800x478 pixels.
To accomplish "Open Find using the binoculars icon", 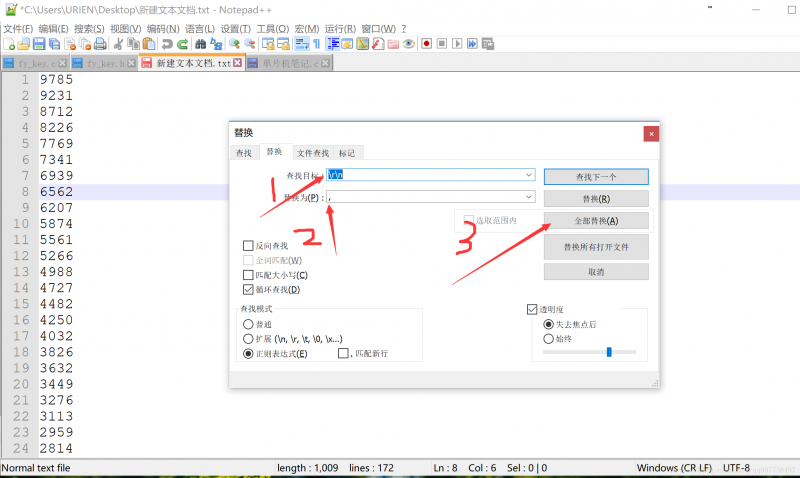I will (201, 44).
